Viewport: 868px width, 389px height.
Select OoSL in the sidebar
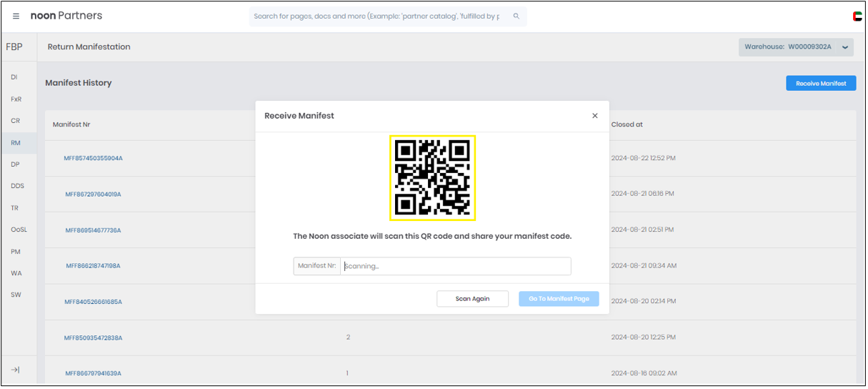19,230
